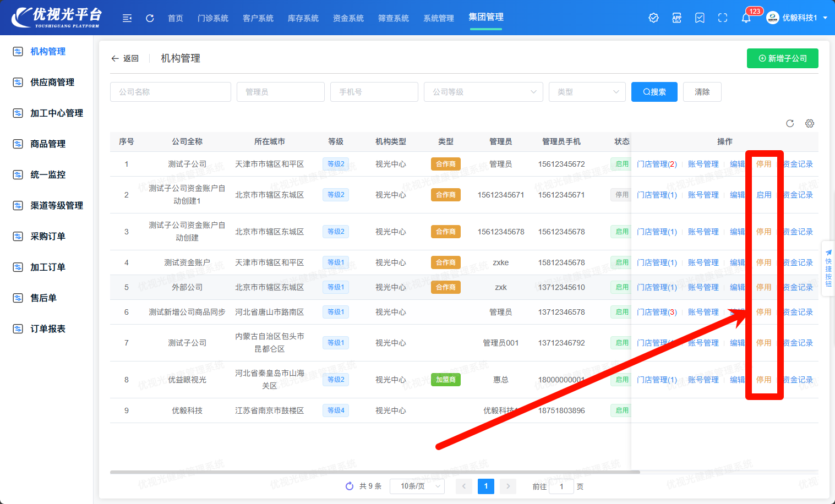Click 商品管理 sidebar icon
Image resolution: width=835 pixels, height=504 pixels.
tap(18, 144)
